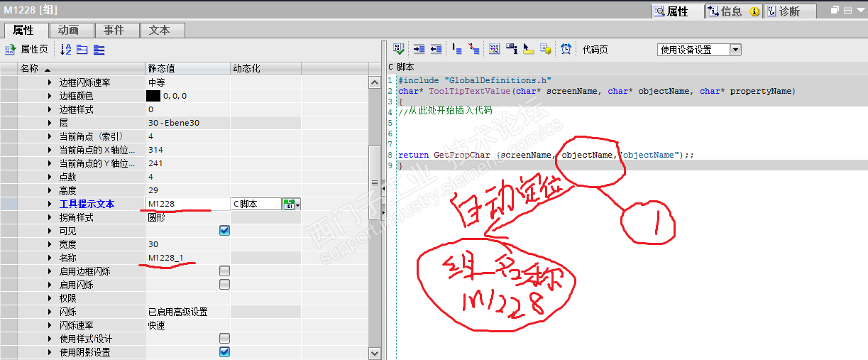Click the 241 Y-axis corner value
This screenshot has width=868, height=360.
coord(155,163)
